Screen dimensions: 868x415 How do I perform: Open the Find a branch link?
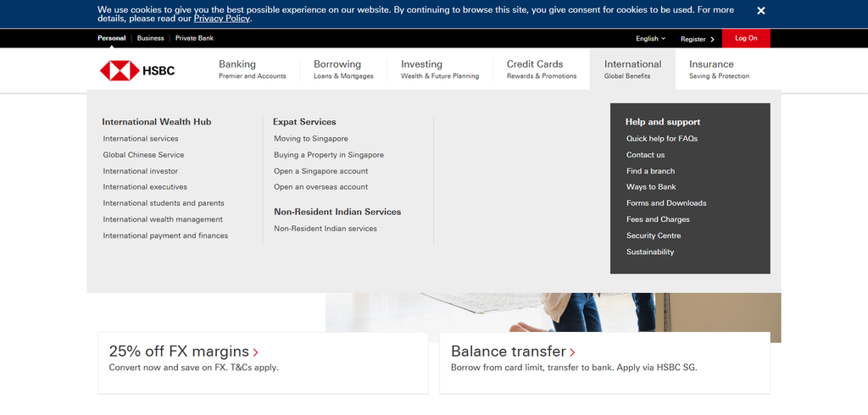click(650, 171)
